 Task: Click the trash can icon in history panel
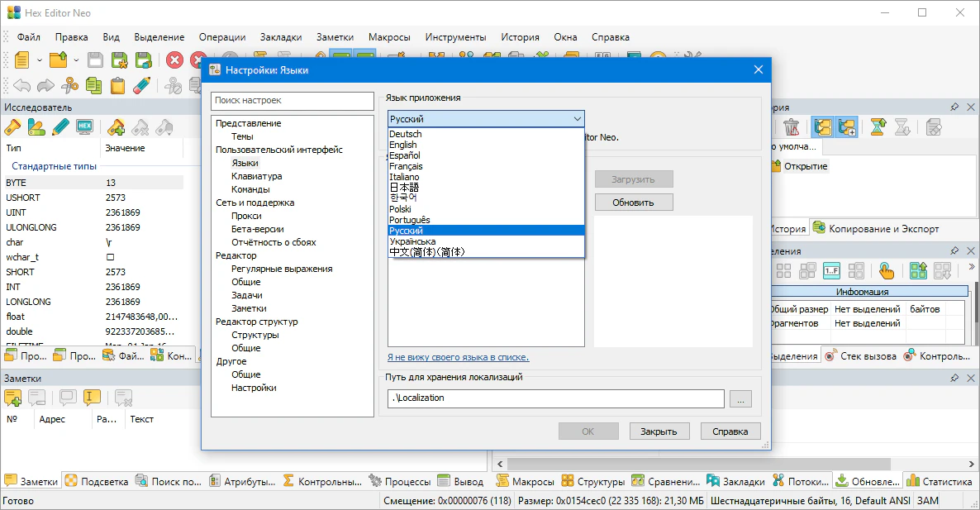791,126
